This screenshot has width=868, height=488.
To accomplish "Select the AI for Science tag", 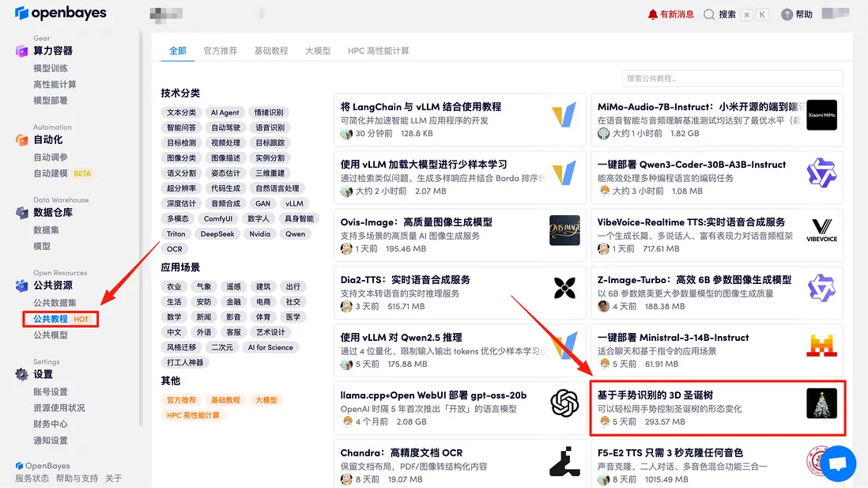I will click(270, 348).
